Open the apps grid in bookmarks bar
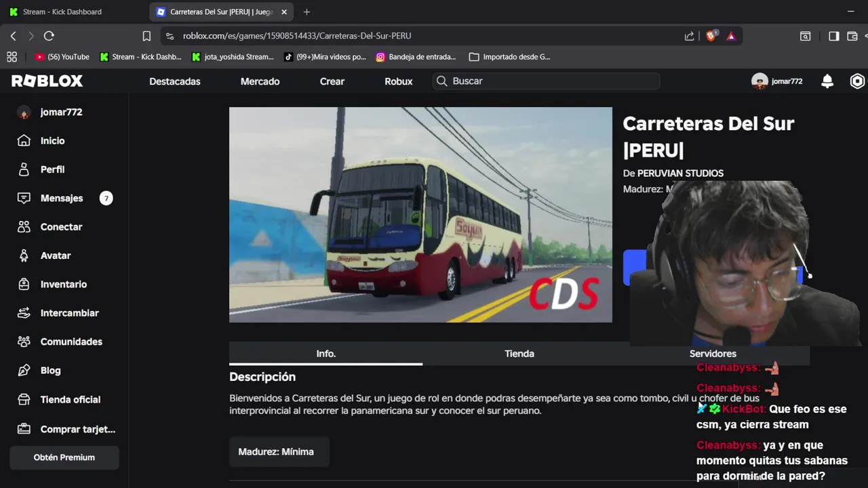868x488 pixels. tap(12, 57)
